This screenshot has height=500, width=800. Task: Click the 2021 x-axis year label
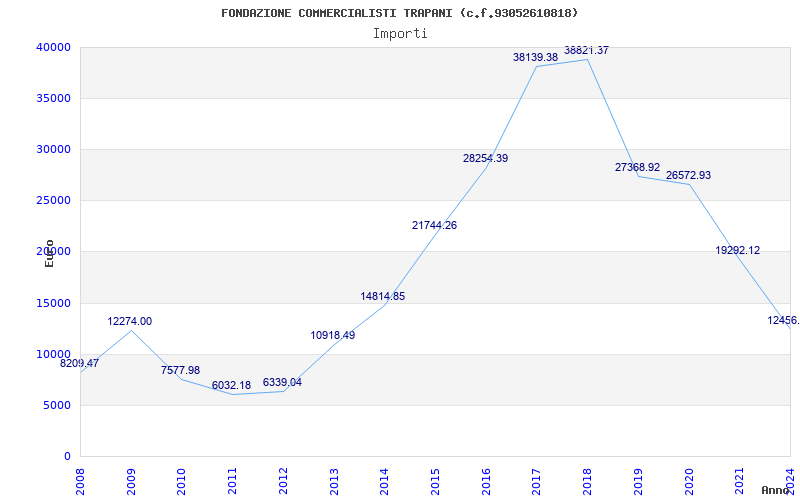point(739,482)
